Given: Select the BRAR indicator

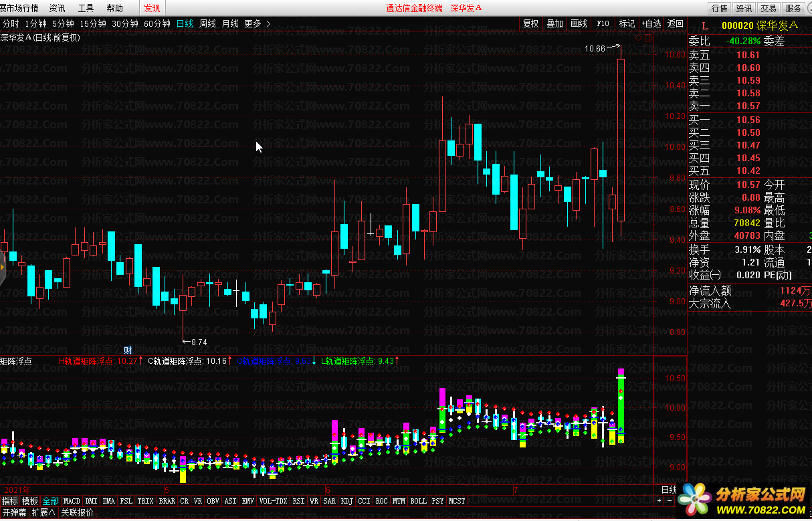Looking at the screenshot, I should pyautogui.click(x=167, y=501).
